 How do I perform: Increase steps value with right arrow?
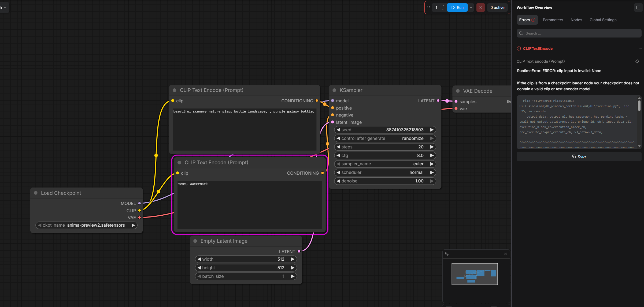pyautogui.click(x=432, y=147)
